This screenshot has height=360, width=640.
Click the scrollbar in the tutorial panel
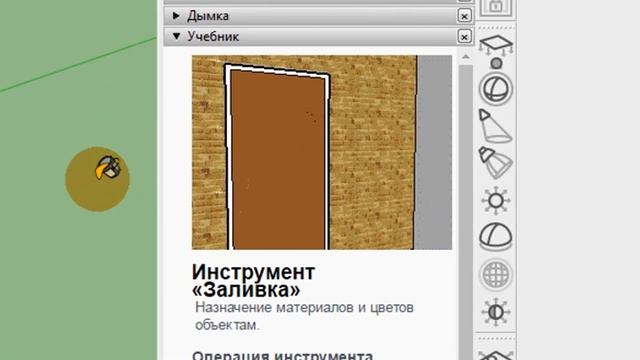tap(465, 212)
